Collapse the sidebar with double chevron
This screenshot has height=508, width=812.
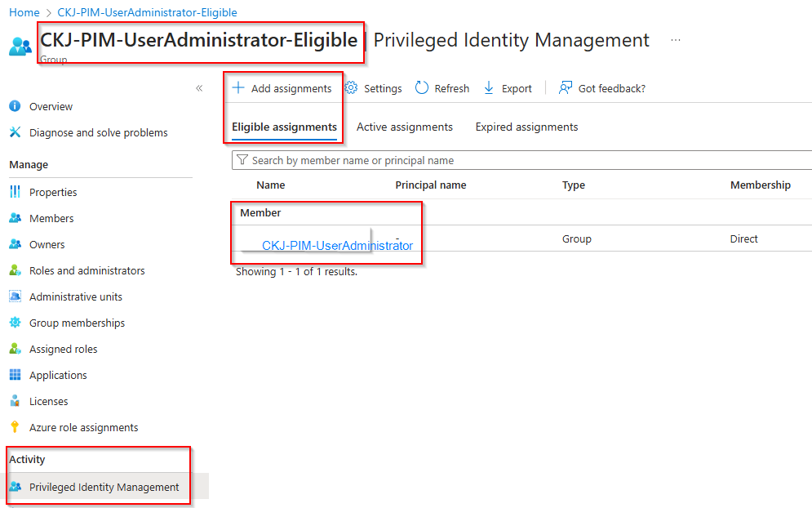pos(199,88)
